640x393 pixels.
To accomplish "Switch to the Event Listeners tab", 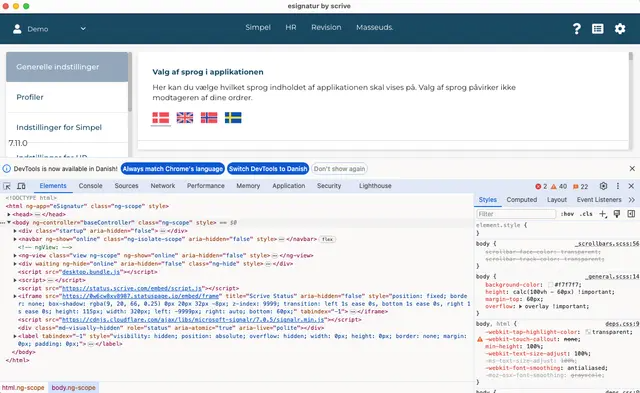I will [599, 200].
